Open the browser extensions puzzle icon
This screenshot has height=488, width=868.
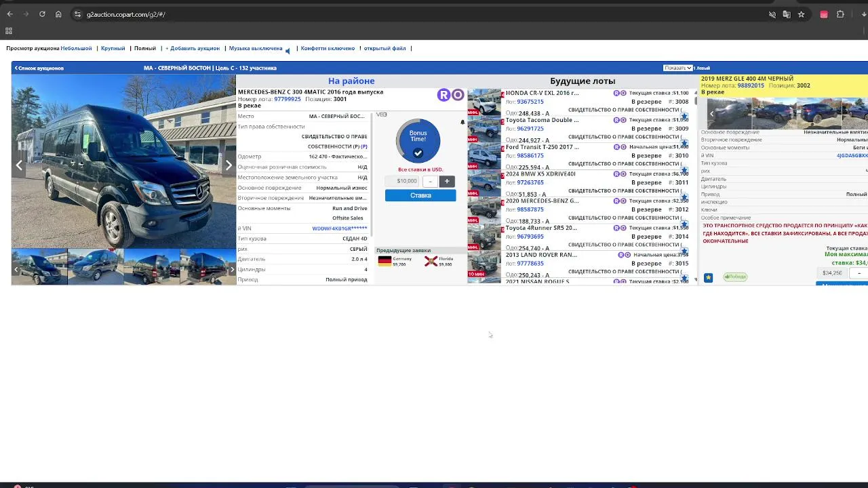[x=840, y=14]
